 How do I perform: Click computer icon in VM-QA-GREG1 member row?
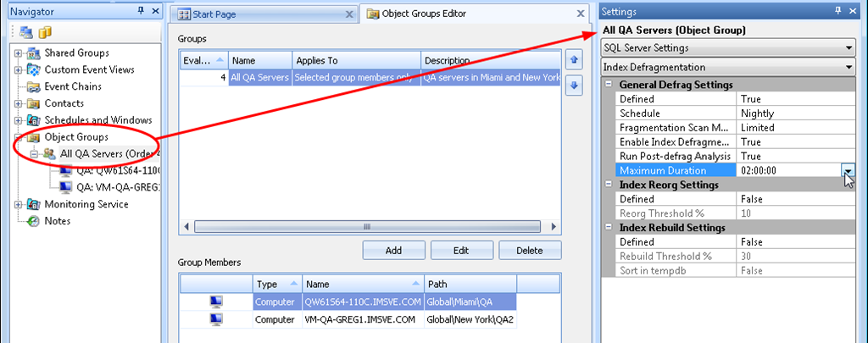click(x=216, y=319)
